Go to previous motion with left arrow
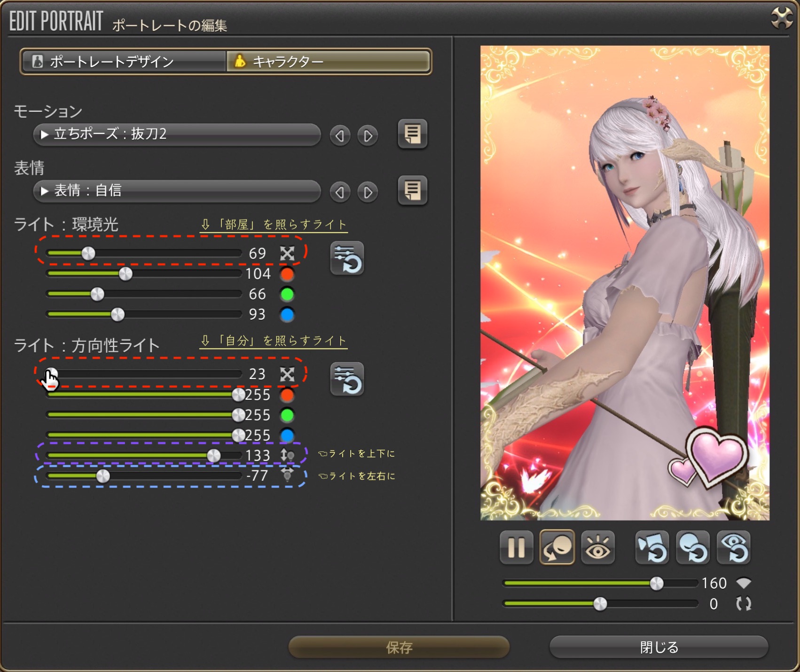 (340, 136)
